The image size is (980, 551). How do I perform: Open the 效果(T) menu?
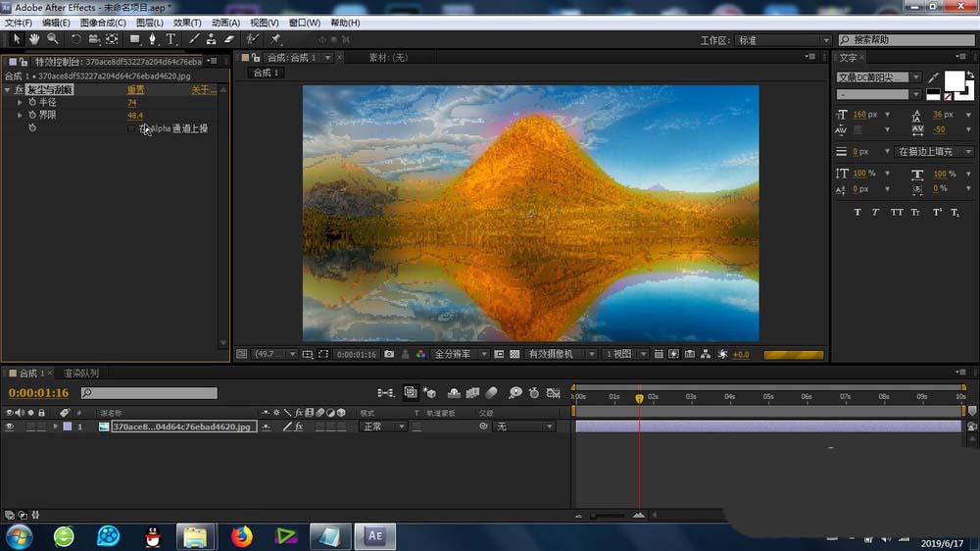tap(186, 23)
